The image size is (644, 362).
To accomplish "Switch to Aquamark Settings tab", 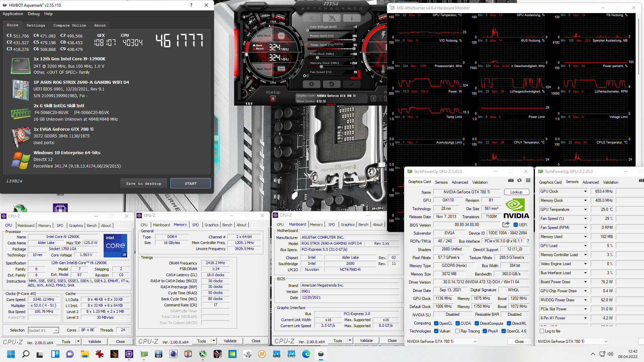I will coord(36,25).
